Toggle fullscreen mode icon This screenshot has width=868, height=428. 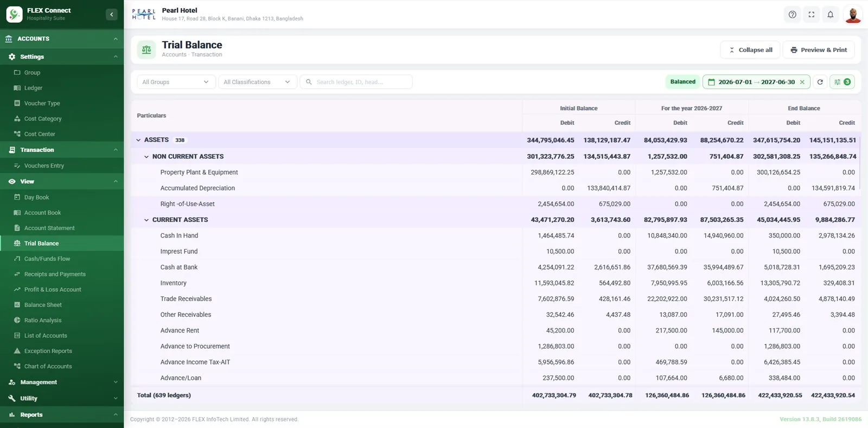(812, 15)
